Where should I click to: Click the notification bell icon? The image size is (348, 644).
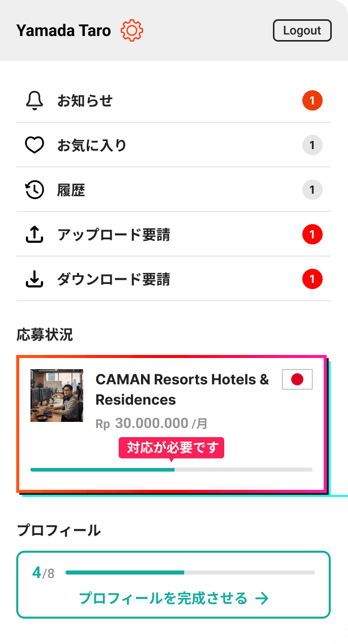pos(34,101)
